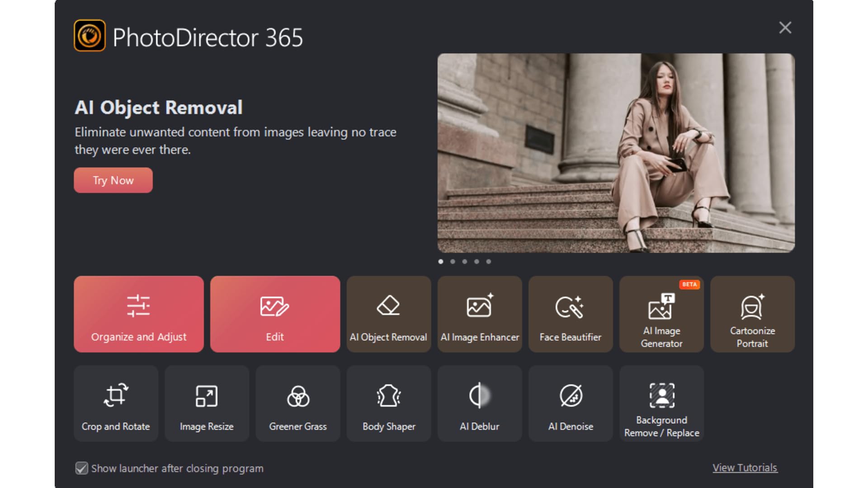Image resolution: width=868 pixels, height=488 pixels.
Task: Open Organize and Adjust module
Action: (138, 314)
